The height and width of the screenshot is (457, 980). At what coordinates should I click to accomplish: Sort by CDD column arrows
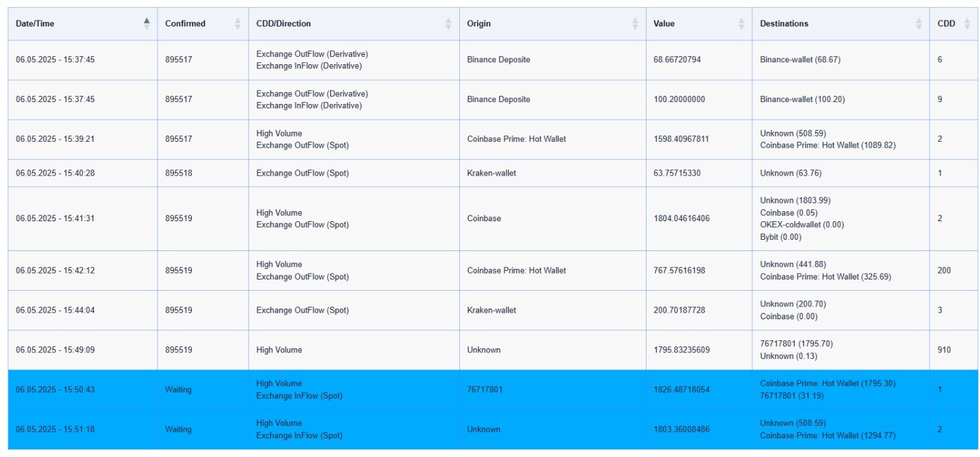pyautogui.click(x=967, y=24)
